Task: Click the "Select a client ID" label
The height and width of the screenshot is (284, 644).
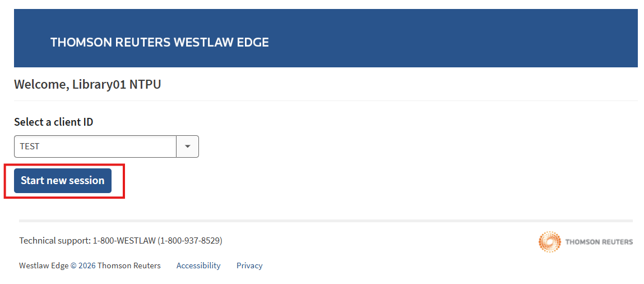Action: tap(54, 122)
